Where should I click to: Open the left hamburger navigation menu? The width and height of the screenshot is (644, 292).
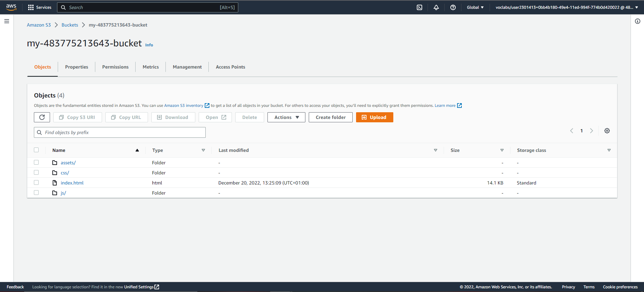click(x=7, y=21)
